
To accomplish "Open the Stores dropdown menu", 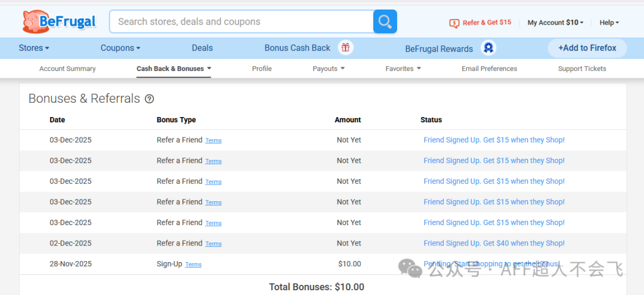I will coord(34,48).
